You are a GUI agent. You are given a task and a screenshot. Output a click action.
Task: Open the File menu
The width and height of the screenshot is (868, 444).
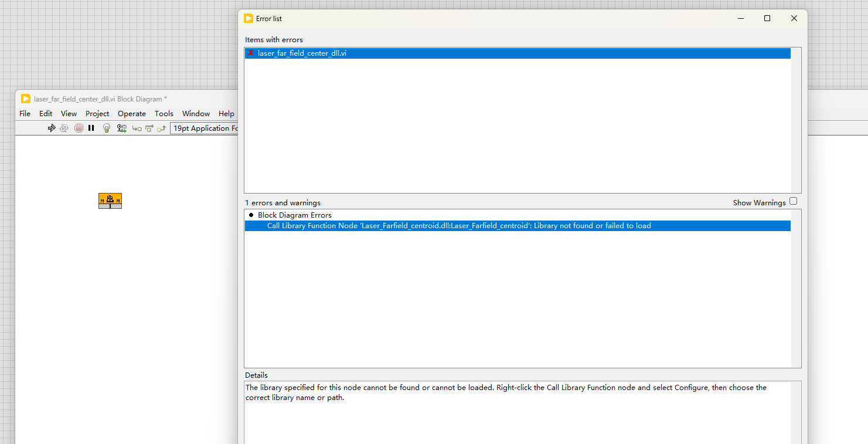click(x=25, y=113)
